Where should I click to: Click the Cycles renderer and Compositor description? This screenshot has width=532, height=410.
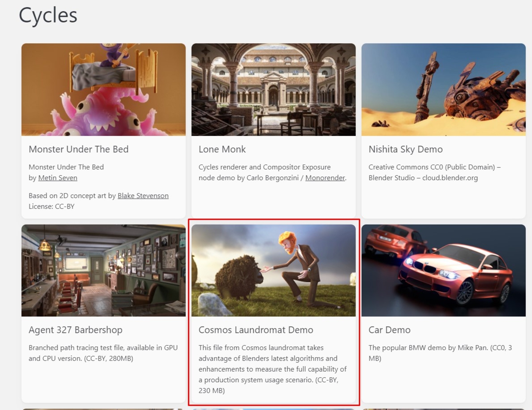coord(272,172)
